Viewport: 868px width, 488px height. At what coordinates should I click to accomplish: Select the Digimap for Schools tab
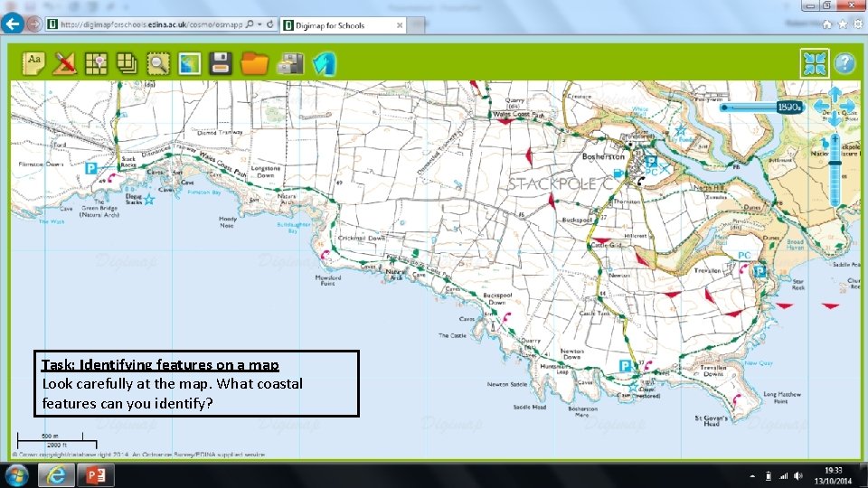[x=344, y=25]
